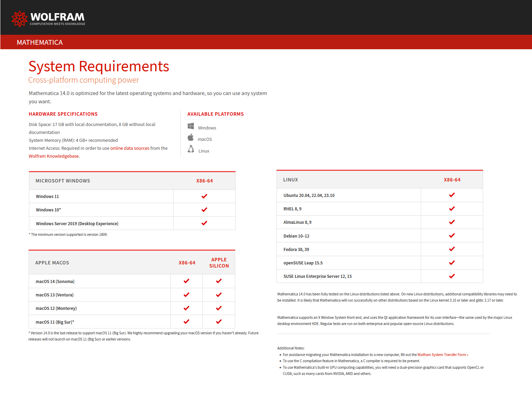Click the SUSE Linux Enterprise Server row label
532x398 pixels.
tap(318, 276)
